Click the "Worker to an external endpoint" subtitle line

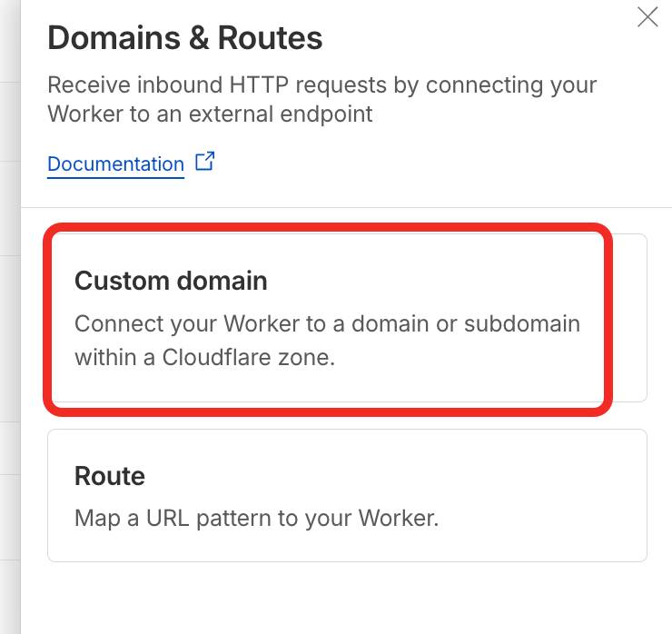210,115
